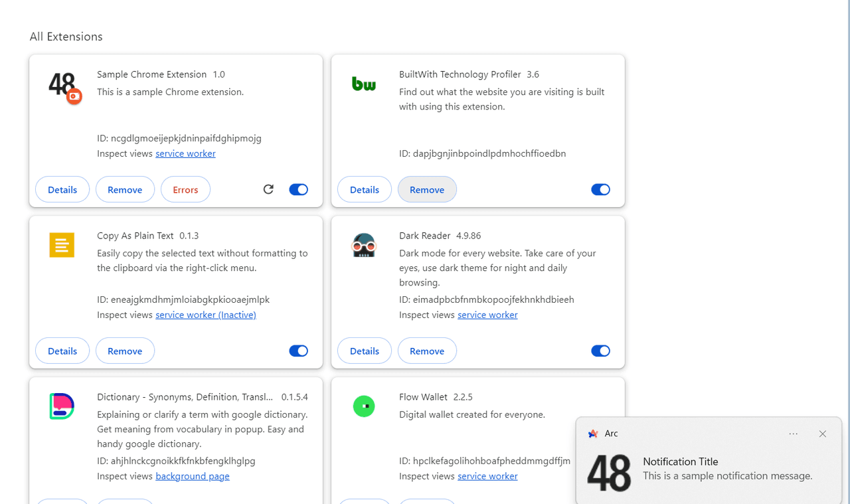Inspect Dictionary background page link
The width and height of the screenshot is (850, 504).
coord(193,476)
